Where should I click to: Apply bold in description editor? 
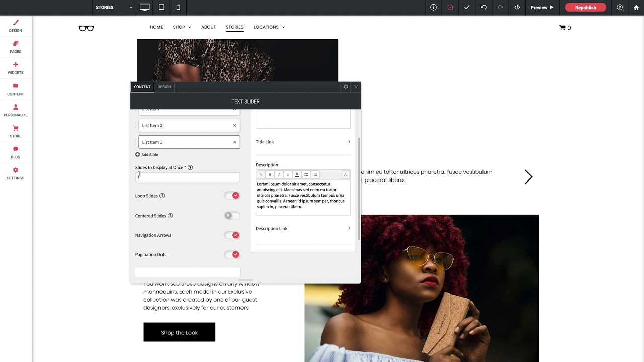270,174
